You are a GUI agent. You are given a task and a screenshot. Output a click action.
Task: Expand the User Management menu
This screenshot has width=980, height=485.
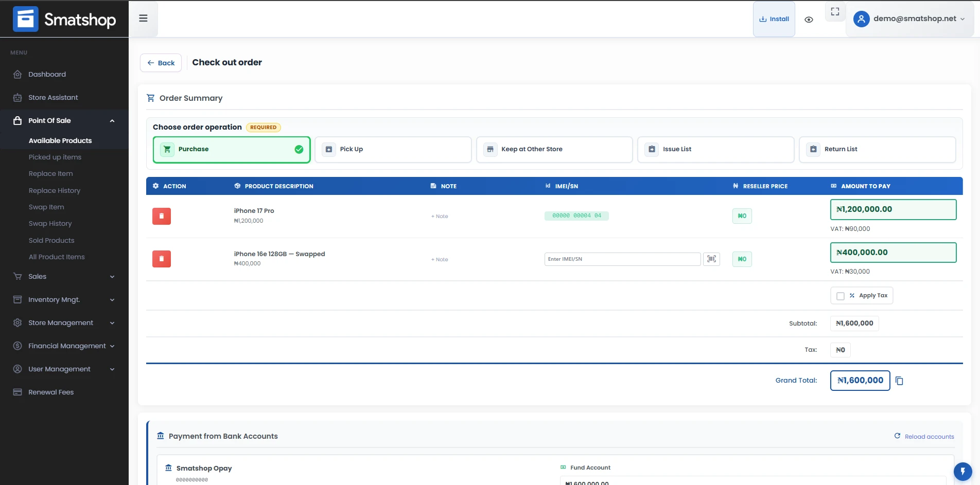point(64,369)
